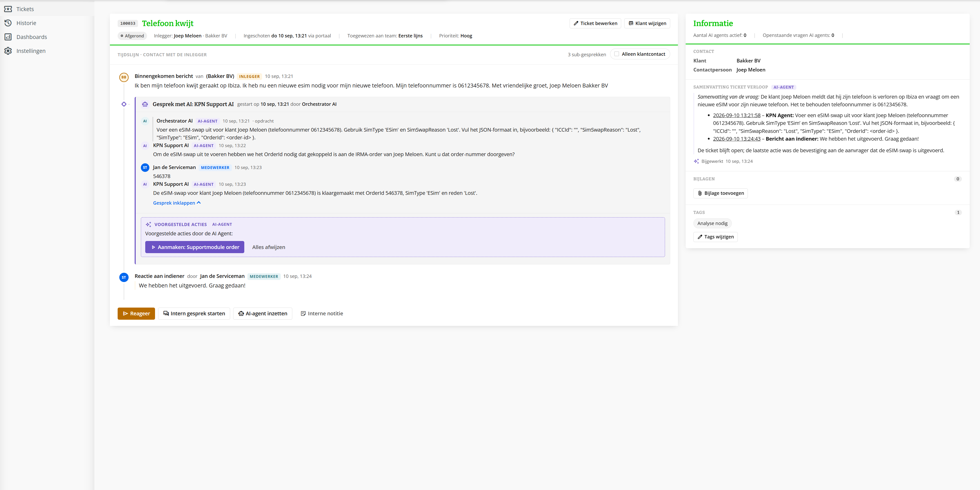
Task: Click the Afgerond status badge
Action: [x=132, y=36]
